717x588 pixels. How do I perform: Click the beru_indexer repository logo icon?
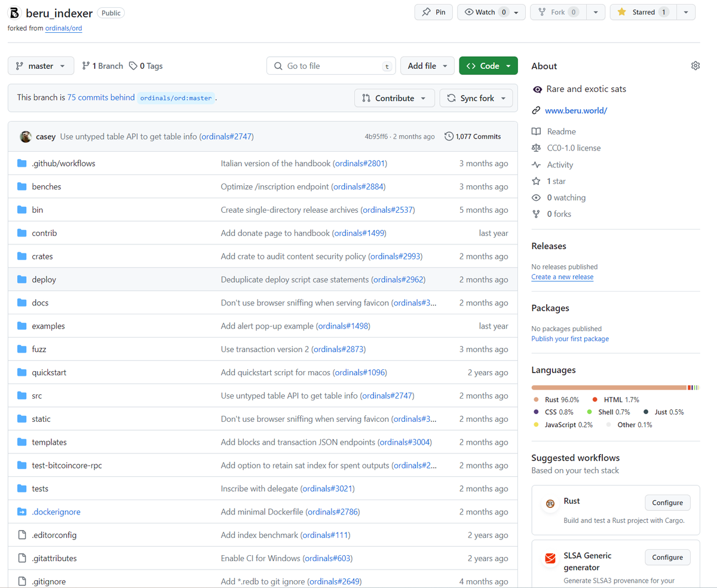pyautogui.click(x=14, y=13)
